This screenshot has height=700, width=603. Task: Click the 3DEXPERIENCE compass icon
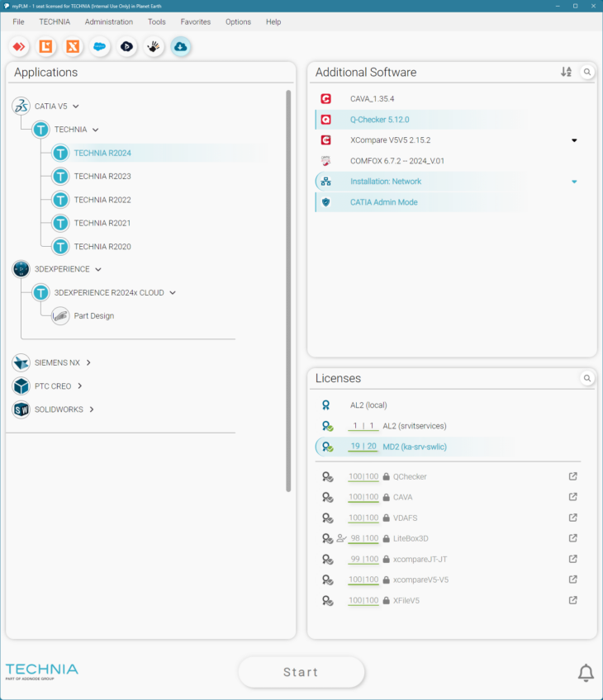click(21, 269)
